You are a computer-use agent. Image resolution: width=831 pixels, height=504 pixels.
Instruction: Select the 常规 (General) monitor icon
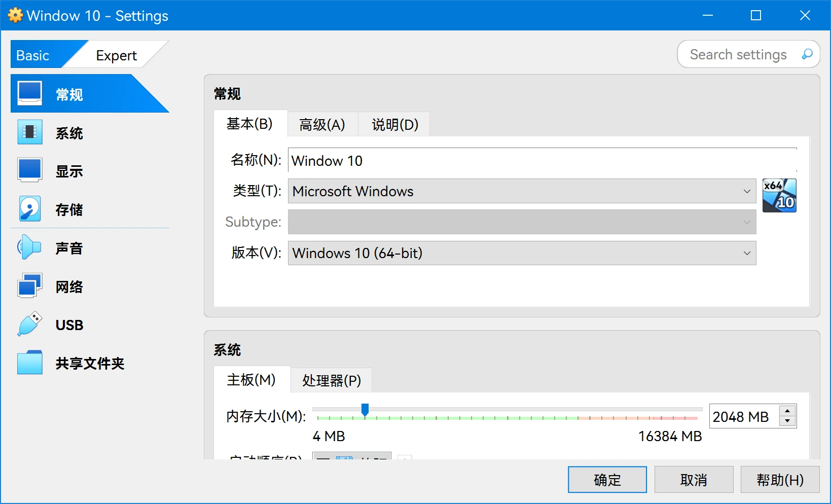coord(29,93)
